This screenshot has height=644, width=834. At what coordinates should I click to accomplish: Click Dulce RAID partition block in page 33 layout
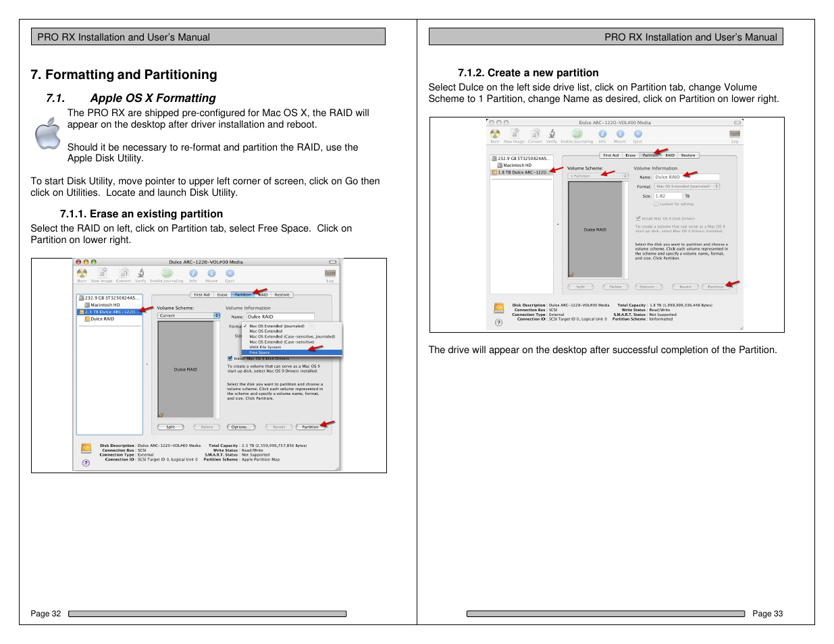click(x=595, y=230)
